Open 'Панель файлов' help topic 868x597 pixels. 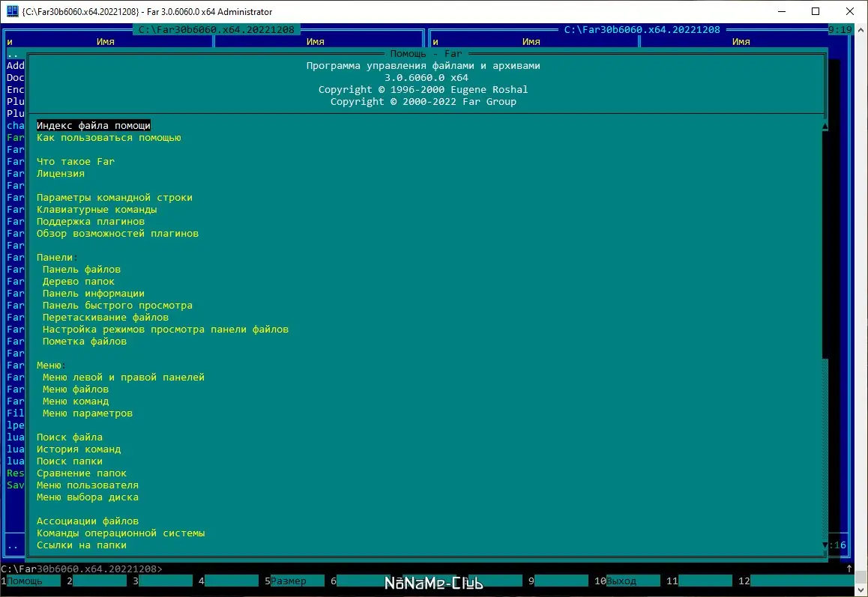(x=82, y=270)
